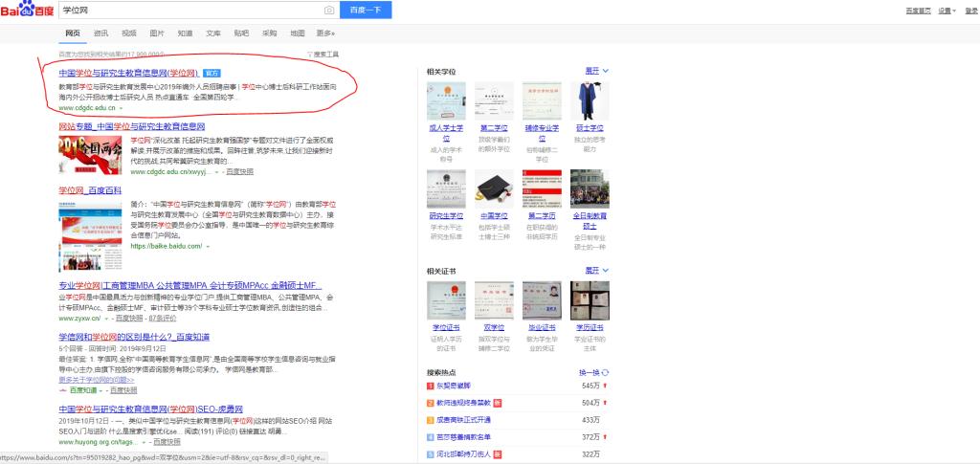This screenshot has width=980, height=464.
Task: Click the Baidu logo
Action: pos(27,10)
